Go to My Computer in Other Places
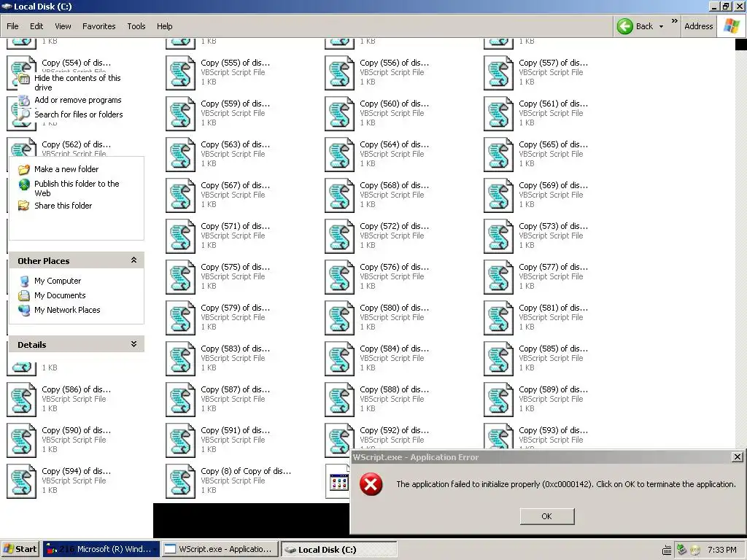The image size is (747, 560). coord(58,281)
